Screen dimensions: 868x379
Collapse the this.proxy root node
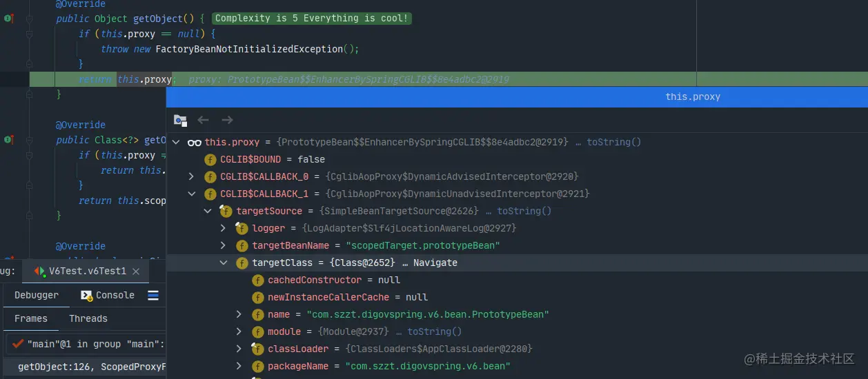point(176,142)
